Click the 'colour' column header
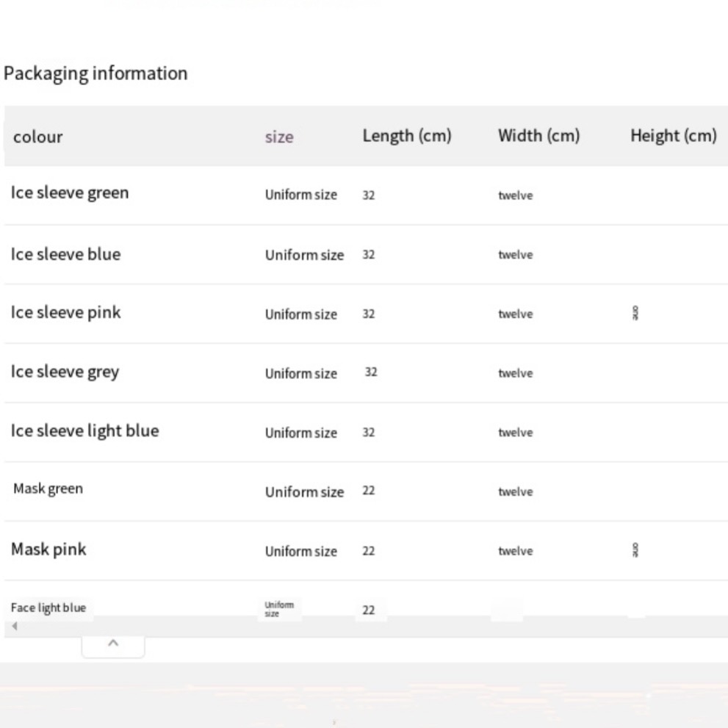Image resolution: width=728 pixels, height=728 pixels. (38, 137)
